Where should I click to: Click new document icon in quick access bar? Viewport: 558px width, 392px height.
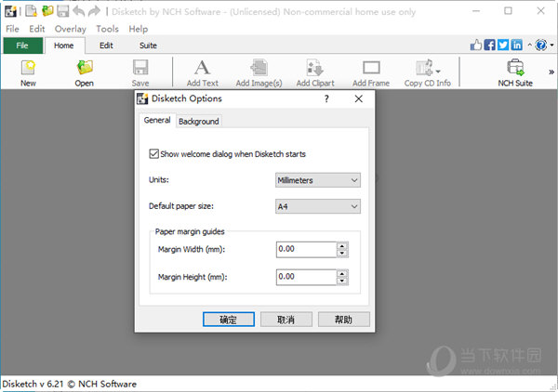pos(32,11)
